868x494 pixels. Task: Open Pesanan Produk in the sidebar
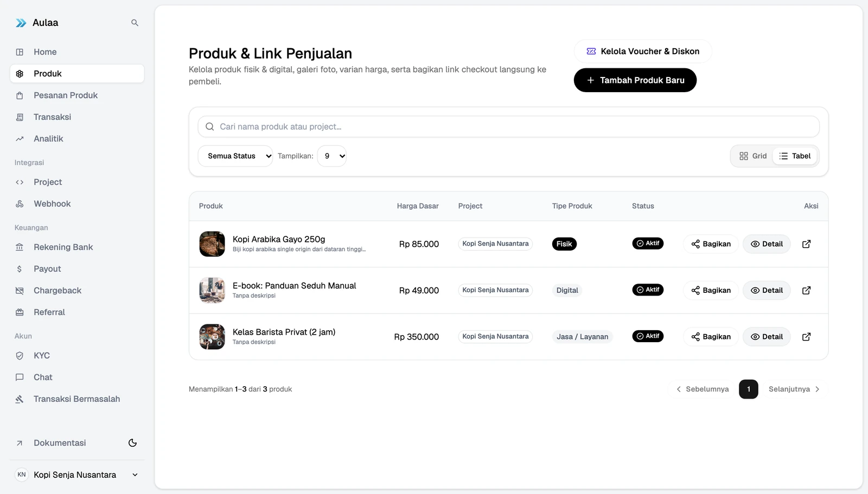click(77, 95)
